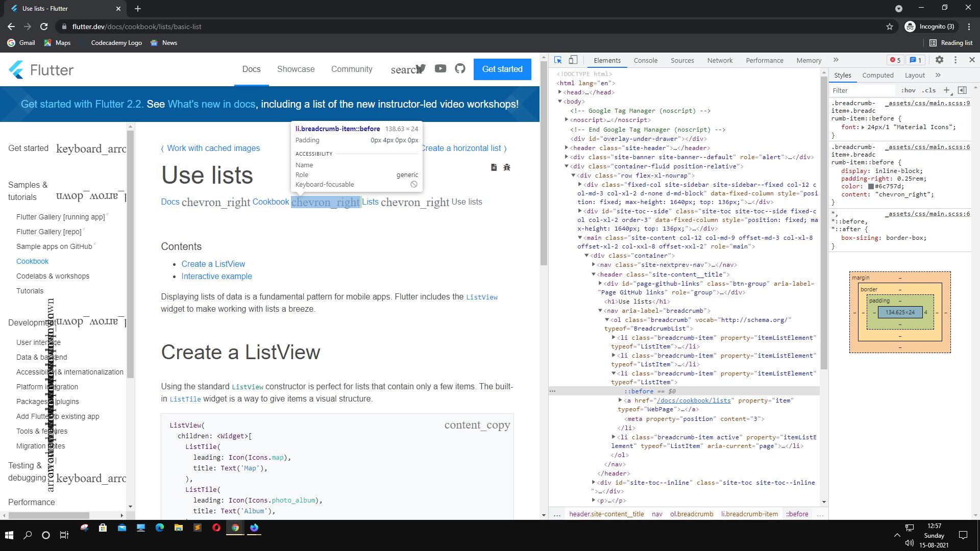Copy code with content_copy icon
The height and width of the screenshot is (551, 980).
click(x=477, y=425)
